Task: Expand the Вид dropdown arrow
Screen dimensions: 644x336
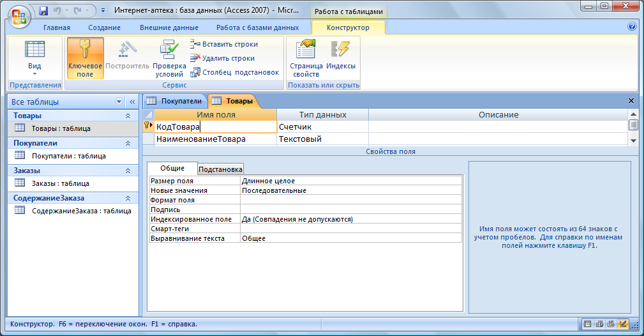Action: (x=34, y=74)
